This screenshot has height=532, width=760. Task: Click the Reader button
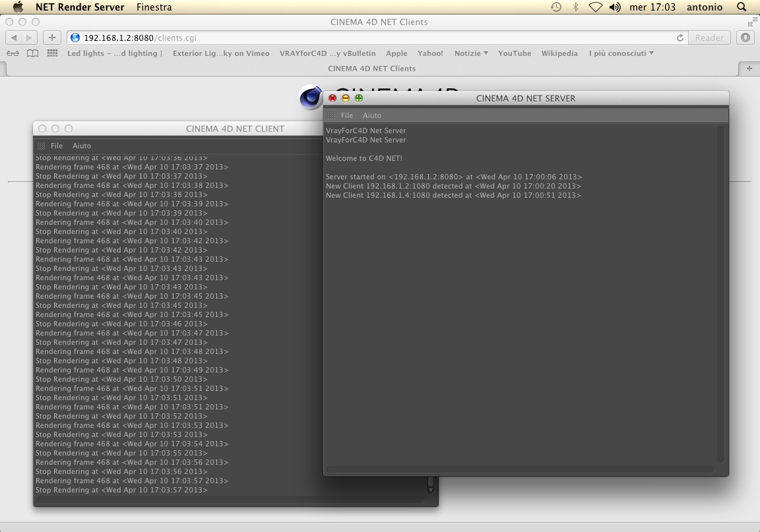(709, 38)
